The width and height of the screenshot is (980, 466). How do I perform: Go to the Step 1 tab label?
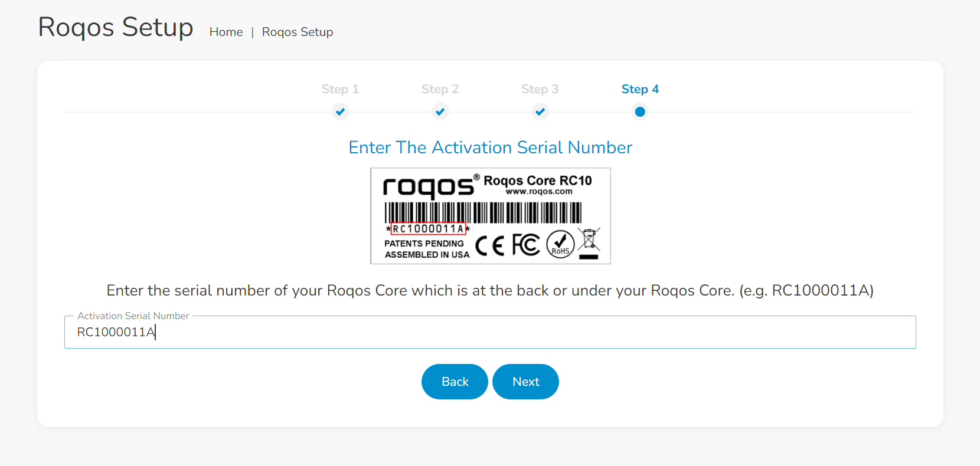click(x=340, y=89)
